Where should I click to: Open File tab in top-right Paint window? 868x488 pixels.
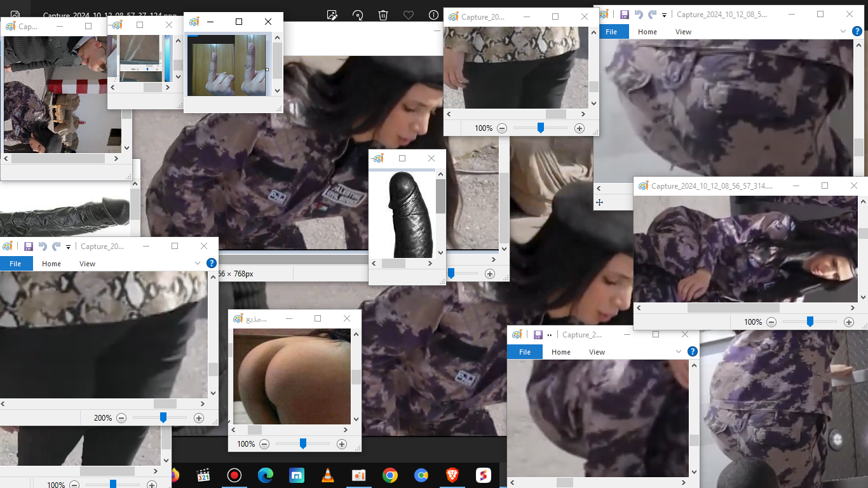point(611,32)
